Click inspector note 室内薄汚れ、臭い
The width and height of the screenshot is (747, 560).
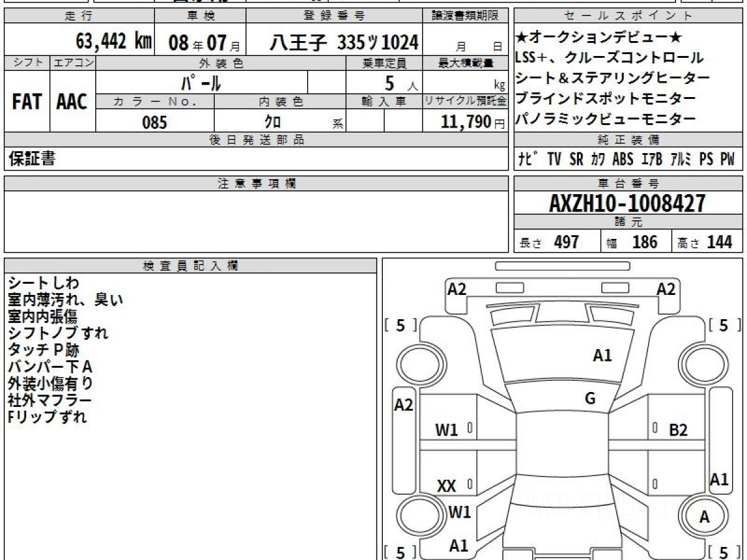tap(65, 300)
